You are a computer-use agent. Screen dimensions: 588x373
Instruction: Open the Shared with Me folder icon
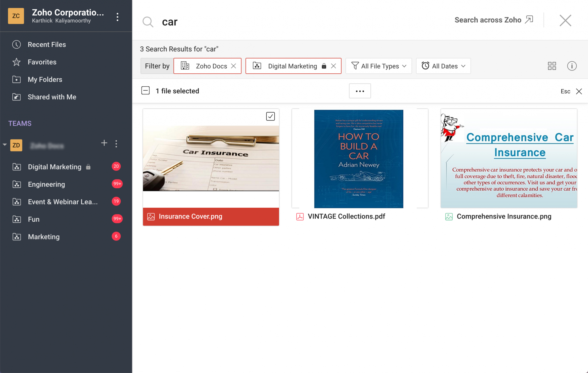click(x=16, y=97)
